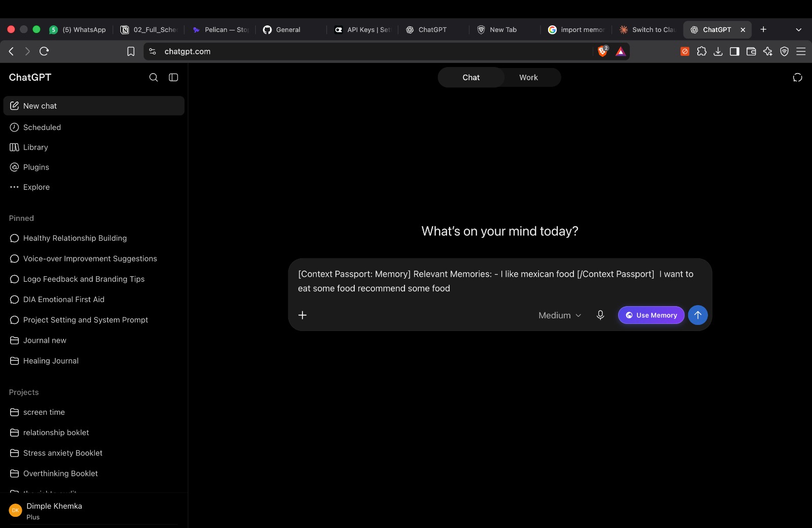
Task: Open the Brave Wallet icon
Action: pos(751,51)
